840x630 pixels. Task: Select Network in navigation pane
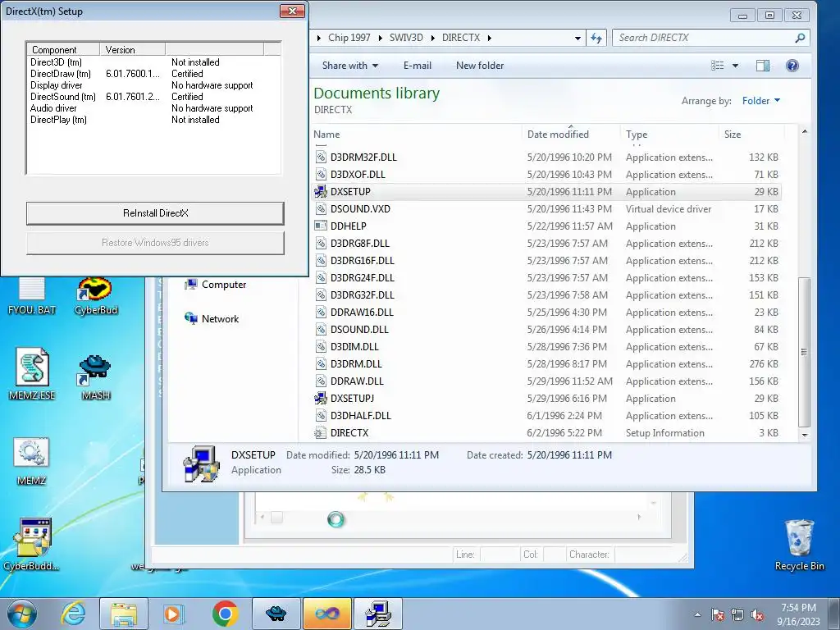[x=212, y=319]
